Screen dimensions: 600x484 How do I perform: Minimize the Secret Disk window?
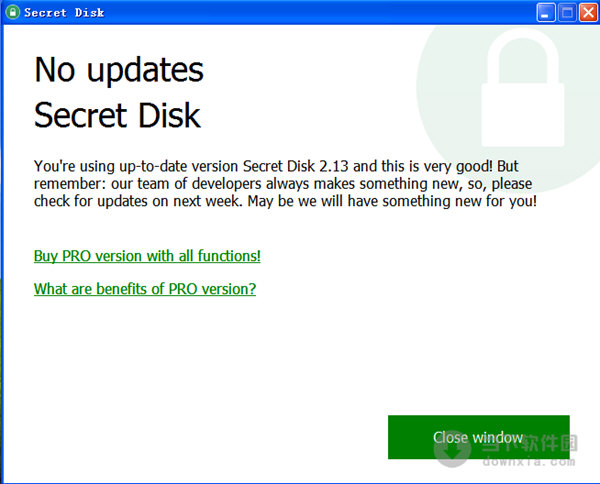pos(546,13)
